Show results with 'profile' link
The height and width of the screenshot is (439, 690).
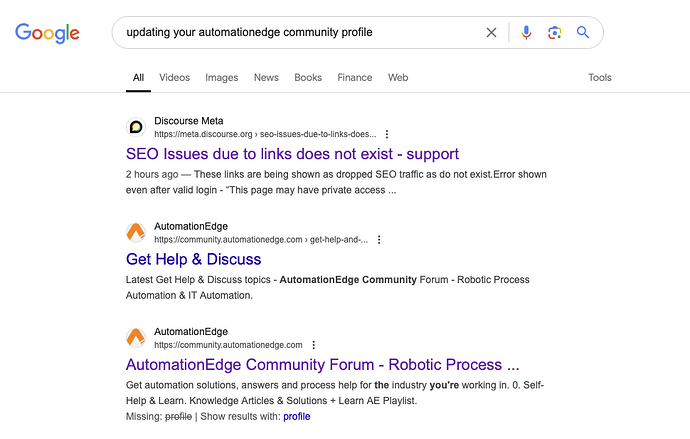tap(297, 417)
